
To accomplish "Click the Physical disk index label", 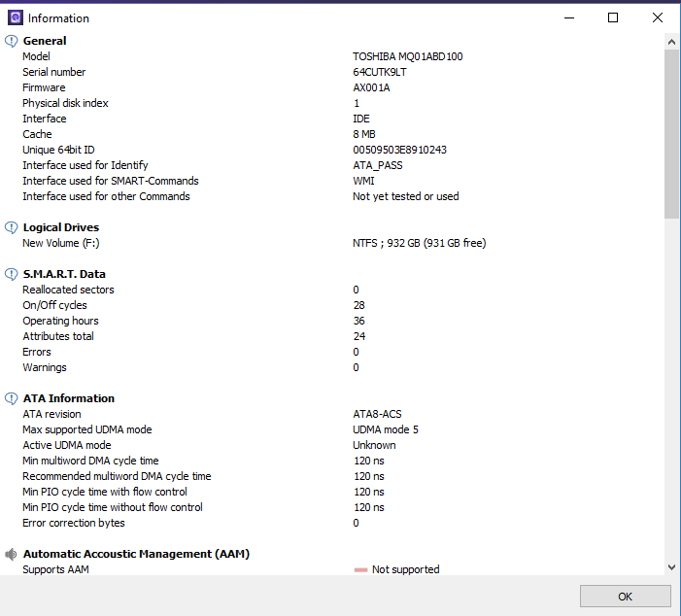I will click(65, 103).
